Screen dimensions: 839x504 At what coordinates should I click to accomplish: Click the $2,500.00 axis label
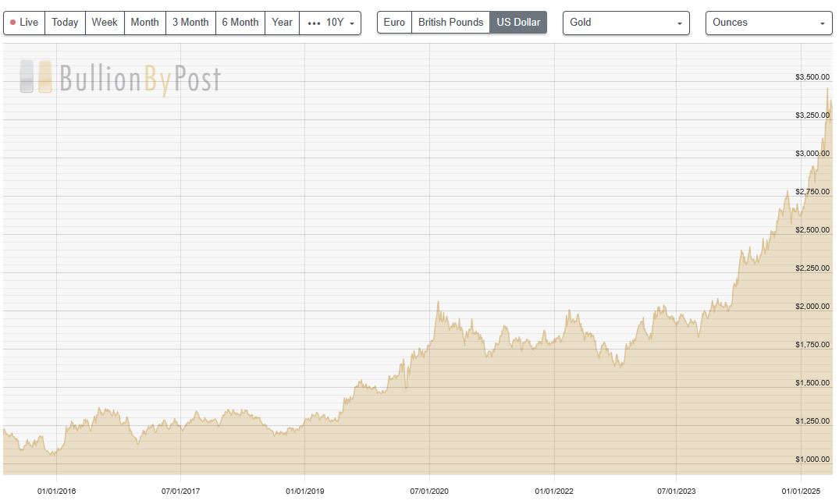click(x=812, y=230)
